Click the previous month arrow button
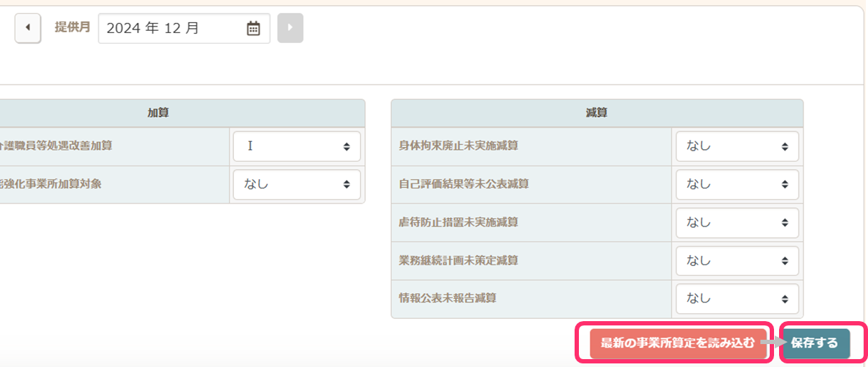This screenshot has height=367, width=868. click(27, 28)
